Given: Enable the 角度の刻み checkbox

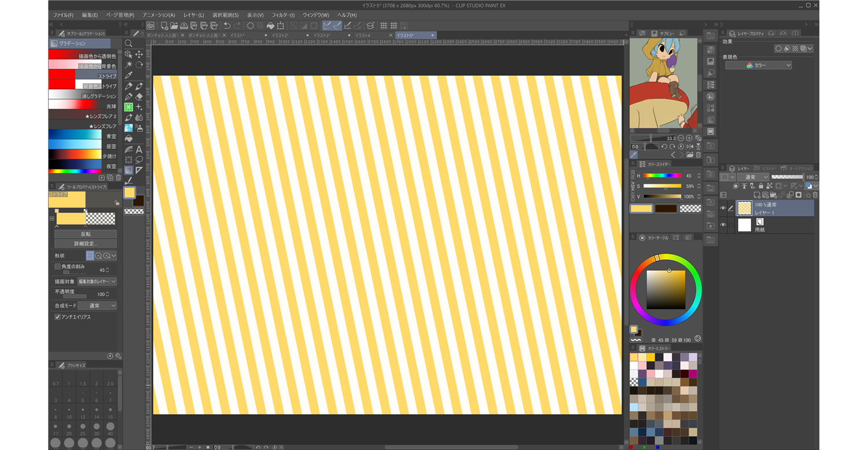Looking at the screenshot, I should pos(58,267).
